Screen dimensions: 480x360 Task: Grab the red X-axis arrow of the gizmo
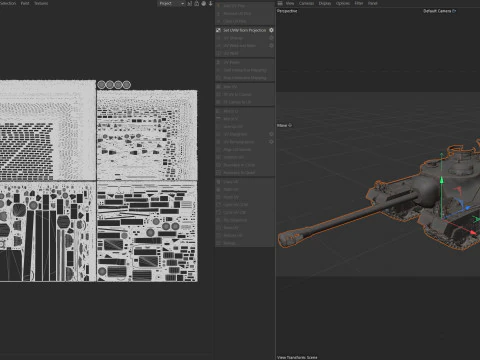point(472,232)
